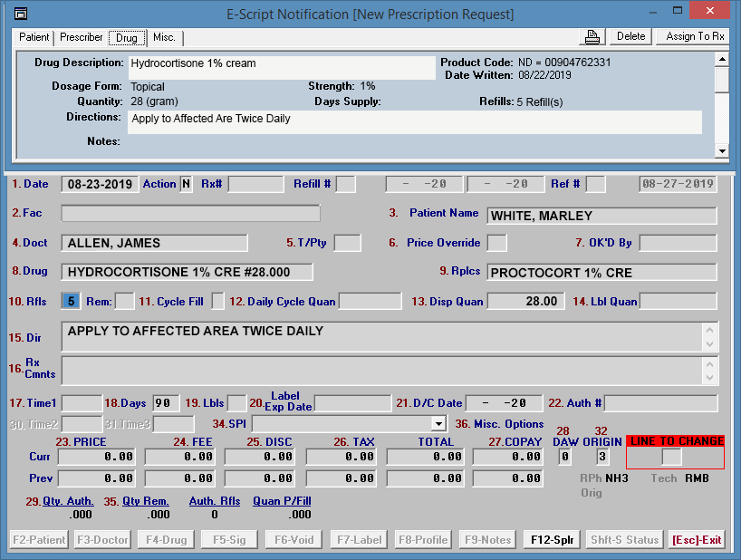741x560 pixels.
Task: Select the Refills count field
Action: (x=72, y=301)
